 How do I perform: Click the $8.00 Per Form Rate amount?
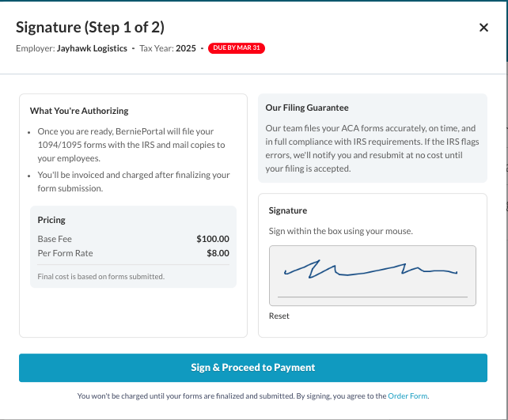tap(218, 253)
